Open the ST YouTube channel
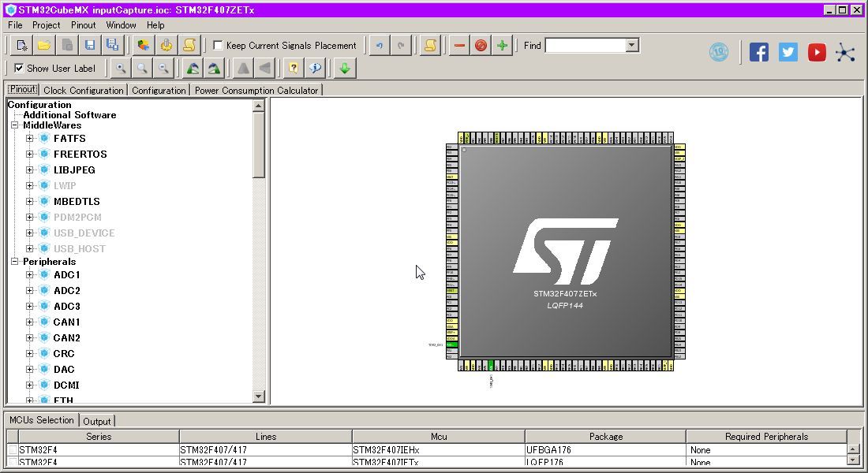Image resolution: width=868 pixels, height=473 pixels. [x=817, y=52]
